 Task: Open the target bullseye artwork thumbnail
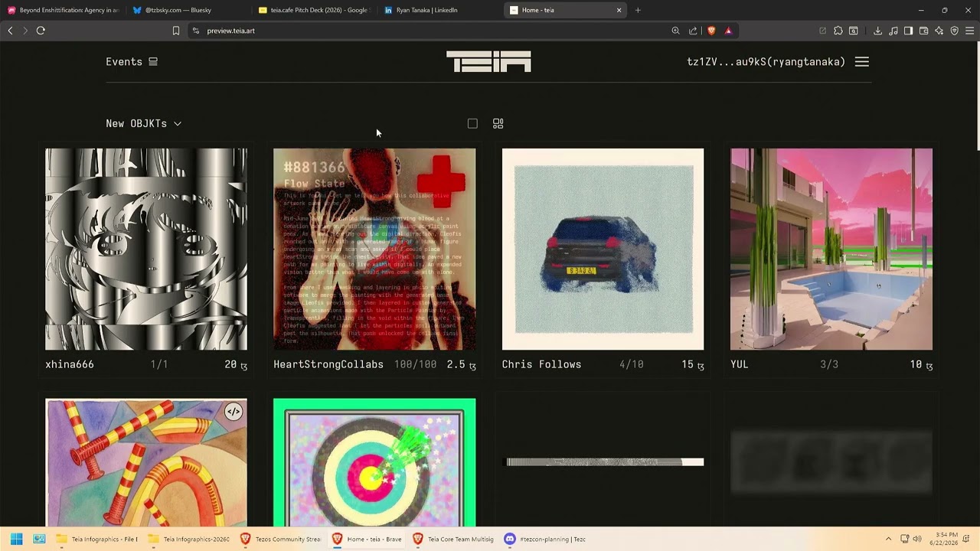(374, 462)
